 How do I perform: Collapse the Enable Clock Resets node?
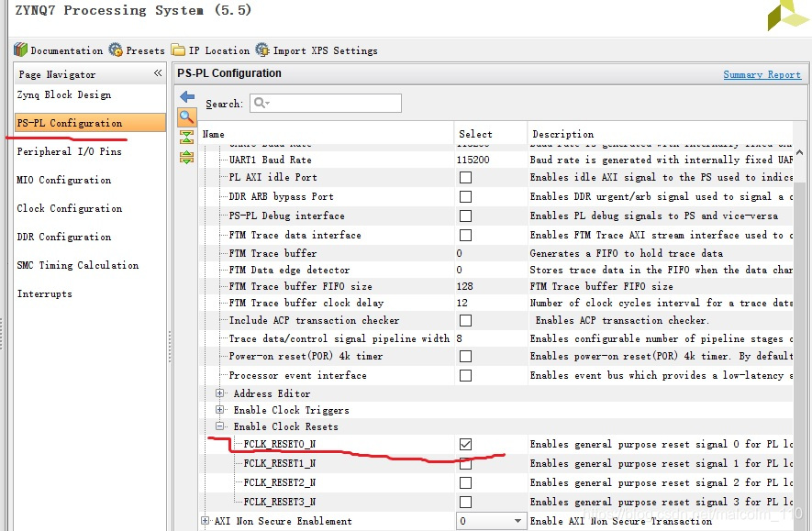[219, 426]
